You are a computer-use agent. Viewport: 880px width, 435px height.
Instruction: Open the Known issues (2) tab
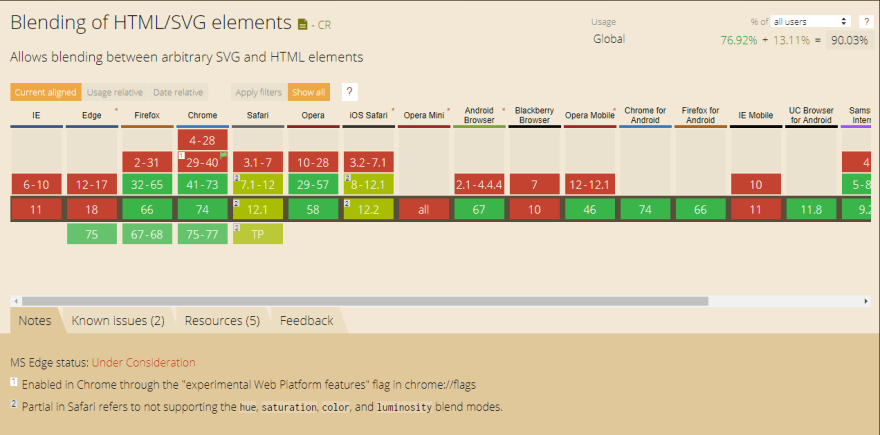[x=118, y=320]
